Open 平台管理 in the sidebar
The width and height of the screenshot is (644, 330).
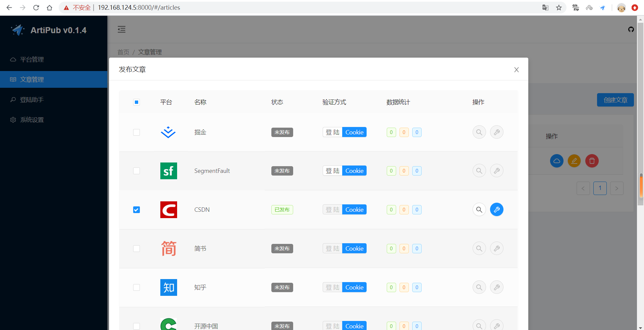(54, 60)
